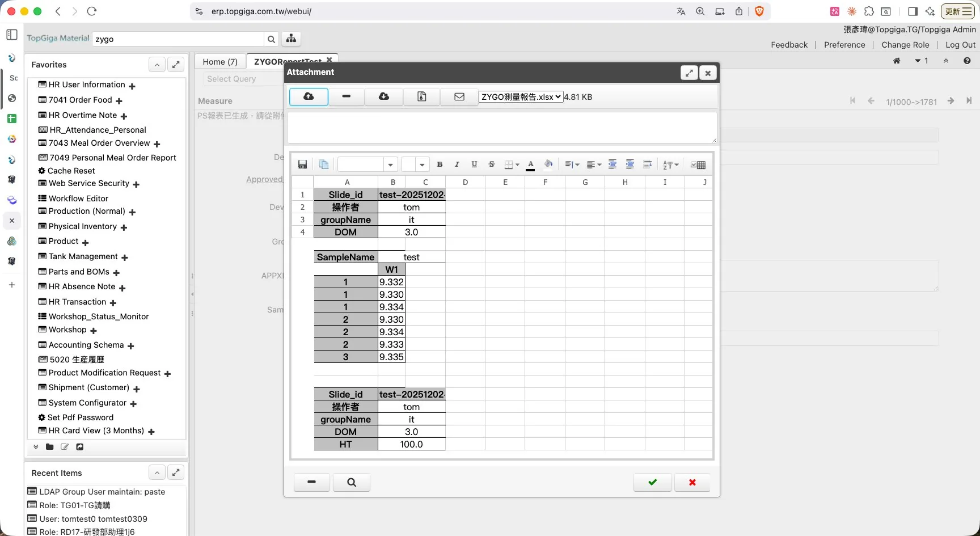The height and width of the screenshot is (536, 980).
Task: Click the Home icon near page navigation
Action: (897, 61)
